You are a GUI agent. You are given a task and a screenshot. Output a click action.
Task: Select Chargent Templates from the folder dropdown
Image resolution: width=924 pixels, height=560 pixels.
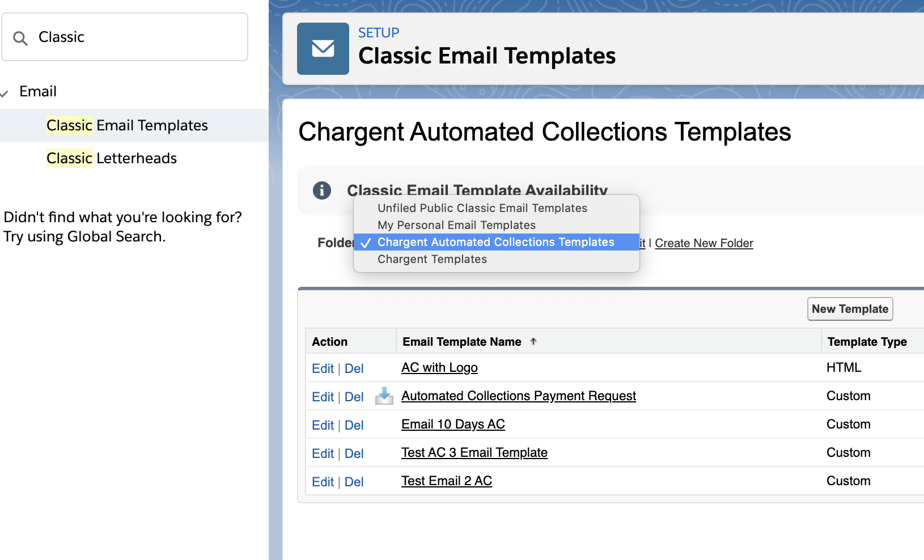(x=432, y=259)
